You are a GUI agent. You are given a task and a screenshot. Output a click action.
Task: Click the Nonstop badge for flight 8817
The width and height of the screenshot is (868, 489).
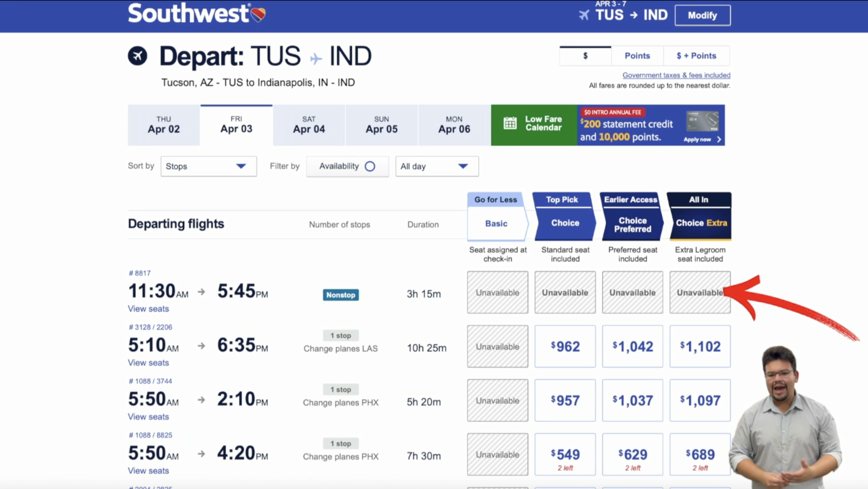(341, 295)
